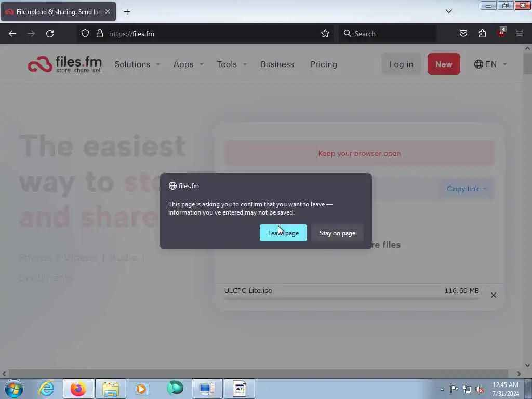This screenshot has height=399, width=532.
Task: Open the media player taskbar icon
Action: 142,389
